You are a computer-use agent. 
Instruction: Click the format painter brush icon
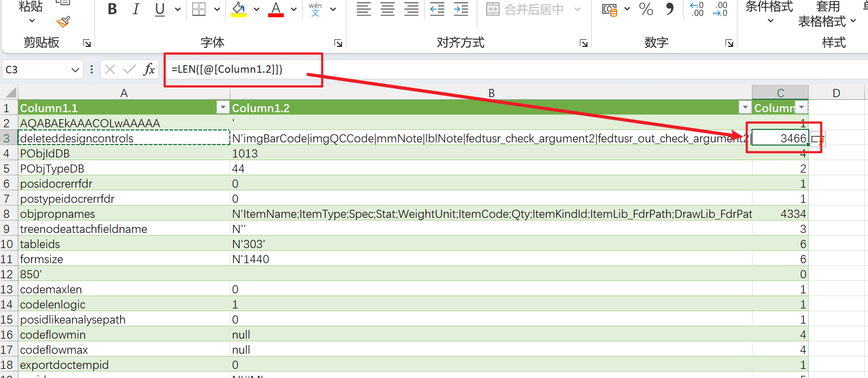point(63,22)
